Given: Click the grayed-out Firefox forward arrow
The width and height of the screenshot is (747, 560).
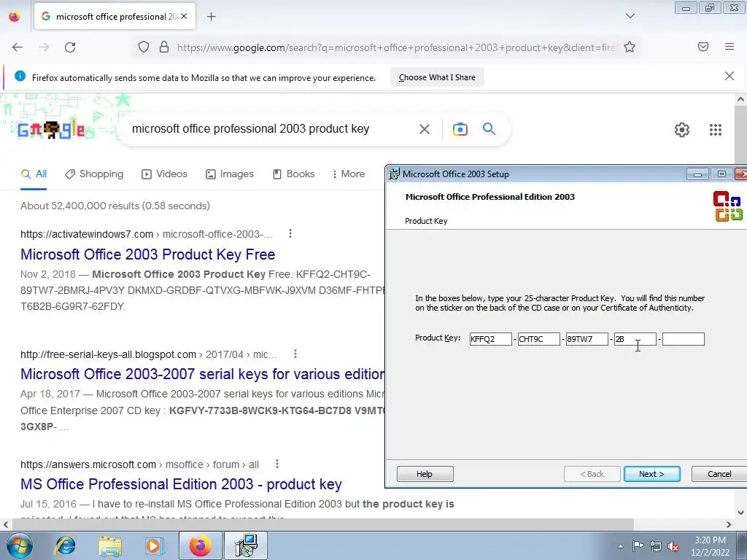Looking at the screenshot, I should pos(44,47).
